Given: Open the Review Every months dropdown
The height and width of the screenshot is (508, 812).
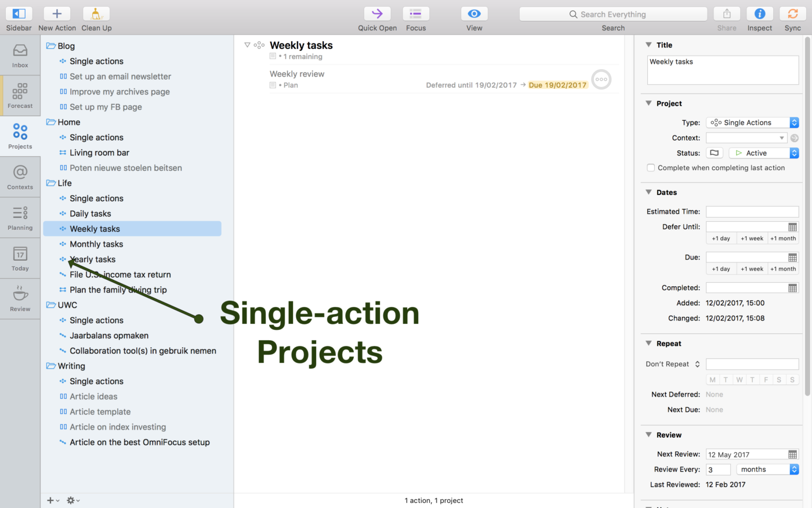Looking at the screenshot, I should click(x=768, y=470).
